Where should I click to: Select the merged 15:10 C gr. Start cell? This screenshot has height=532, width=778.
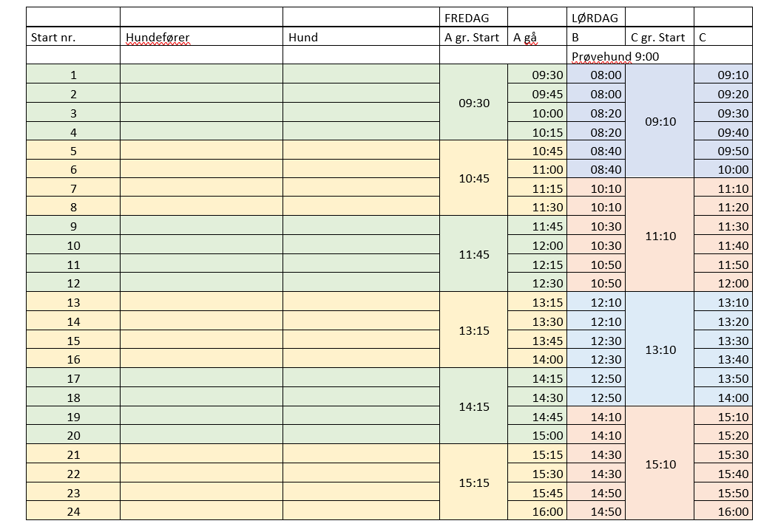pyautogui.click(x=660, y=464)
